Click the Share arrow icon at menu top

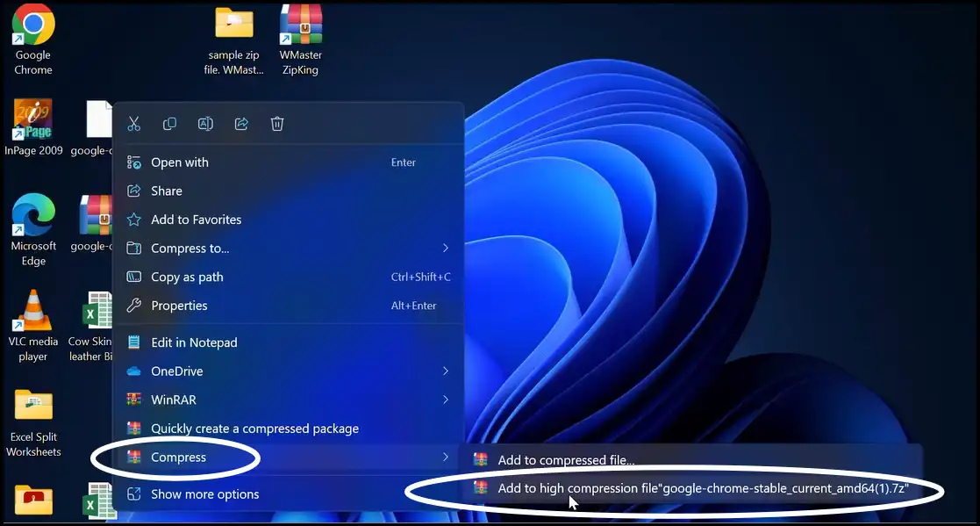(241, 124)
